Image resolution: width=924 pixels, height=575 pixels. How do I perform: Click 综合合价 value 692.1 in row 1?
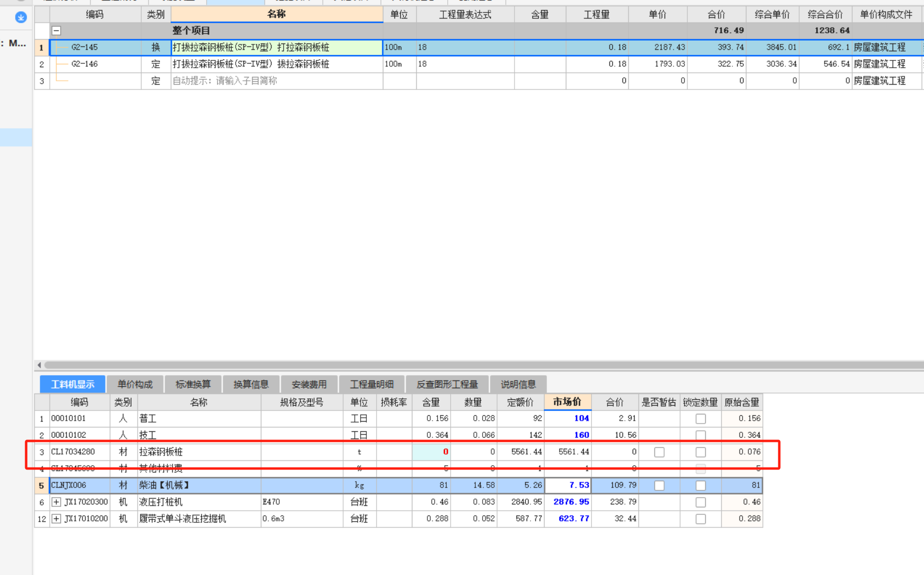pos(825,47)
